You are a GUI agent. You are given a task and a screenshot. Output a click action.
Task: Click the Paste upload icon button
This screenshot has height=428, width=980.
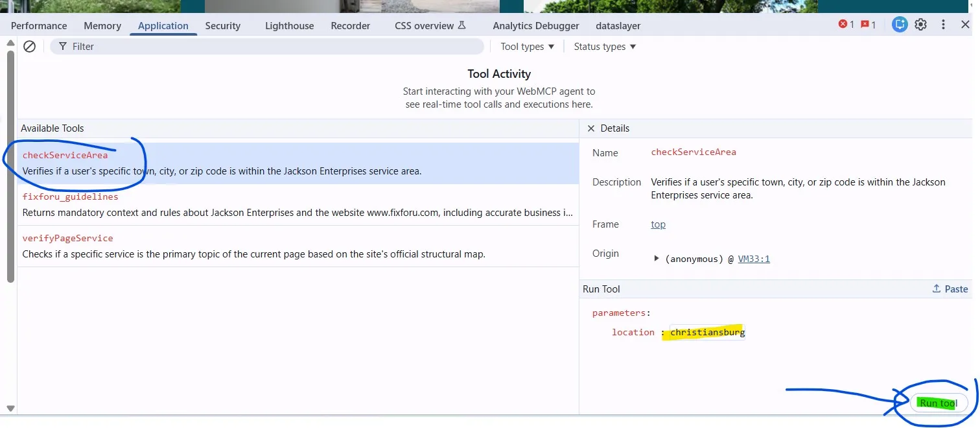(x=950, y=289)
